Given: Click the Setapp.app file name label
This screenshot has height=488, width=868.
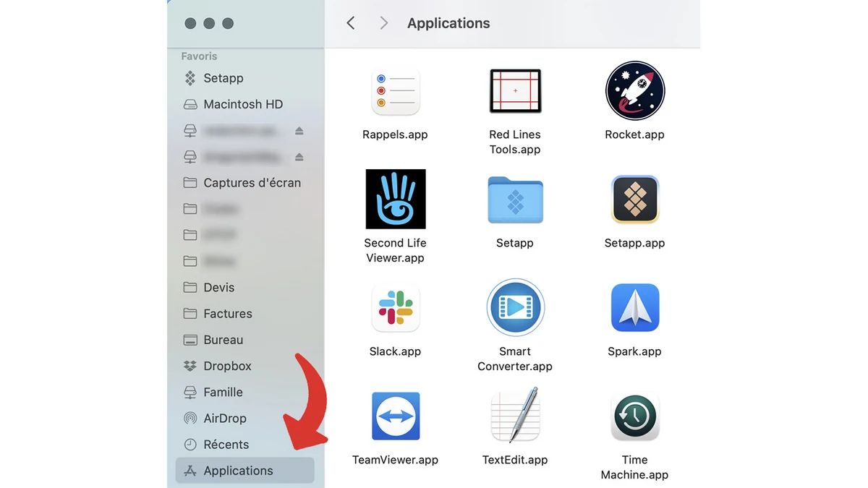Looking at the screenshot, I should pos(634,243).
